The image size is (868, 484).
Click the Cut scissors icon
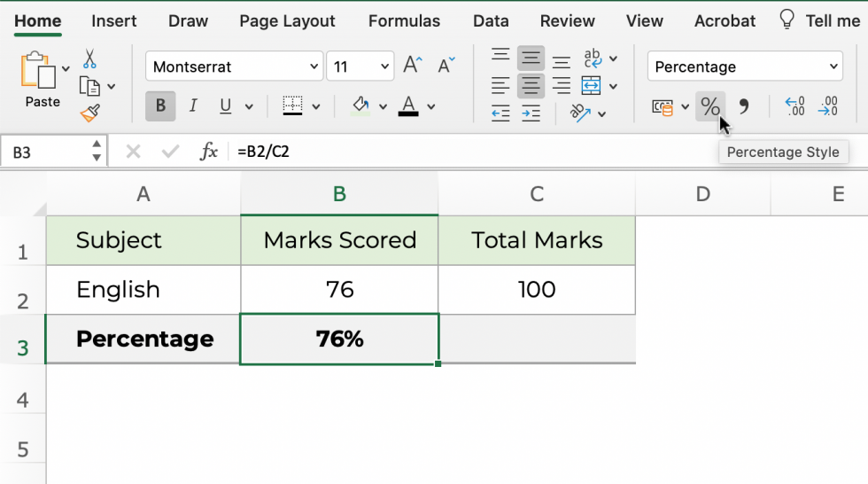[x=89, y=59]
